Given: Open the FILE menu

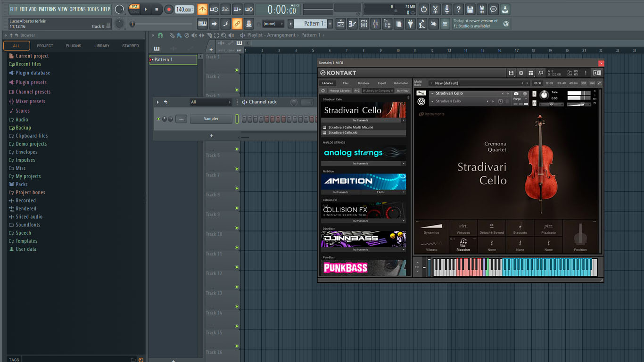Looking at the screenshot, I should pyautogui.click(x=14, y=9).
